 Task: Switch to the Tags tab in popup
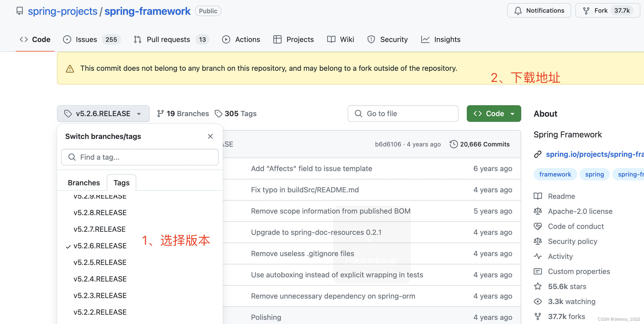coord(121,183)
